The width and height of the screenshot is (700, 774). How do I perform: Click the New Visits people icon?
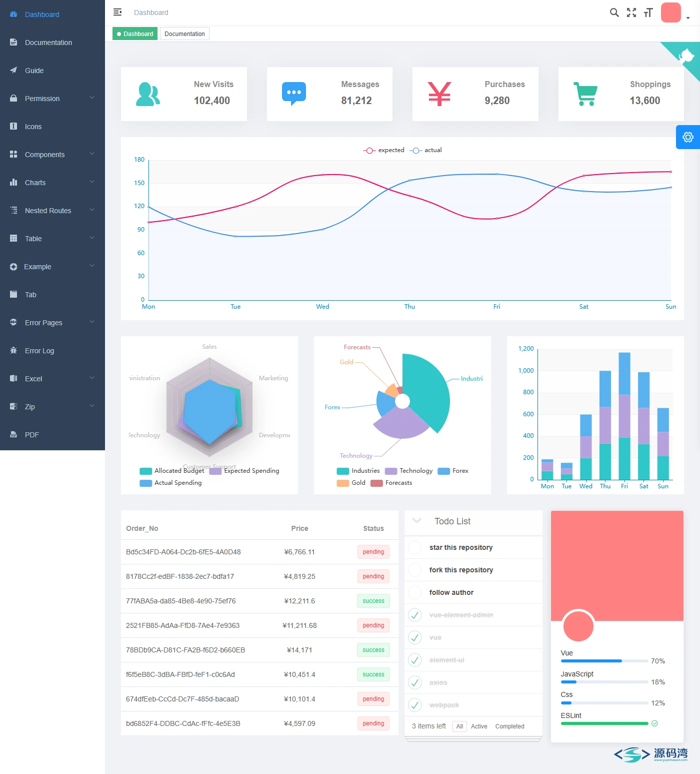click(x=148, y=94)
